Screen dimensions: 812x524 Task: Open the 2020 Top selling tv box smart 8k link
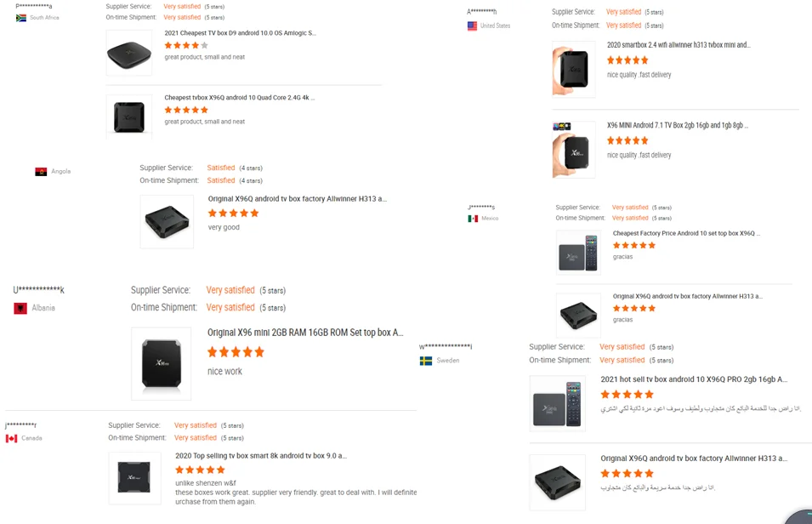pyautogui.click(x=261, y=456)
